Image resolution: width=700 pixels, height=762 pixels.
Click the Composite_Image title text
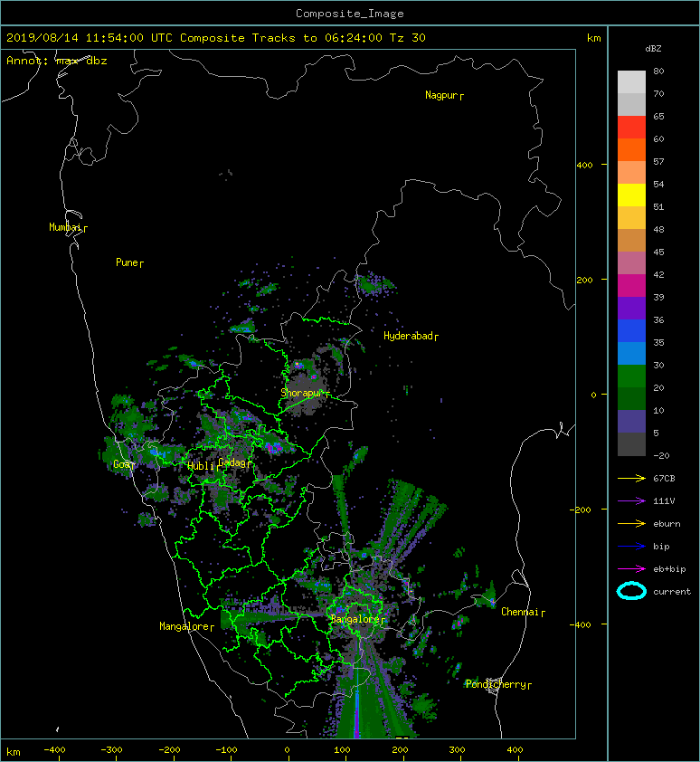point(350,14)
